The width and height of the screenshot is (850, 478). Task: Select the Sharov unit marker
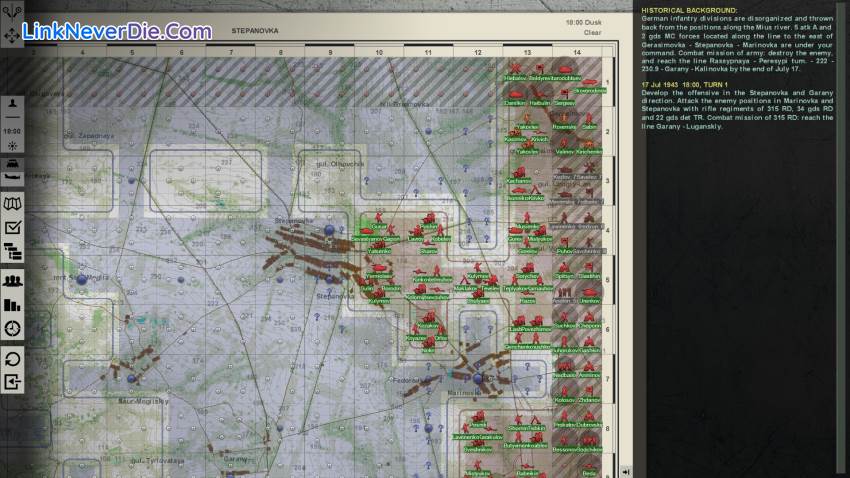[428, 247]
